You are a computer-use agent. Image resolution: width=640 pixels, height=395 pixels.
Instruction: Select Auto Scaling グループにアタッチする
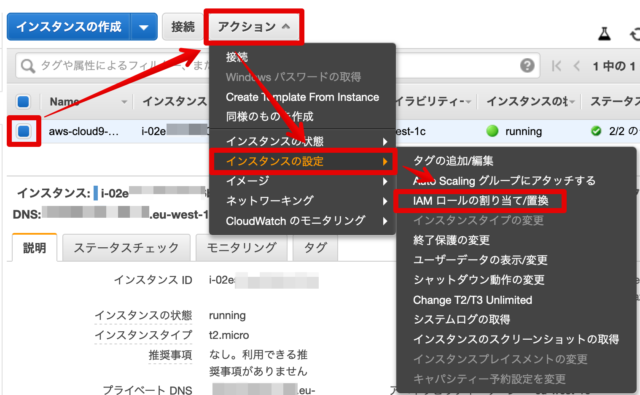tap(504, 181)
